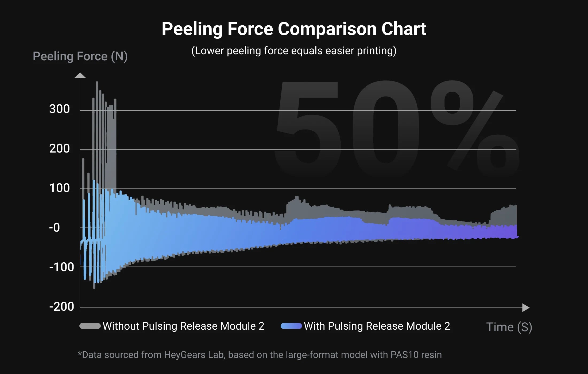Click the 100 tick label on Y-axis
The image size is (588, 374).
(x=59, y=188)
